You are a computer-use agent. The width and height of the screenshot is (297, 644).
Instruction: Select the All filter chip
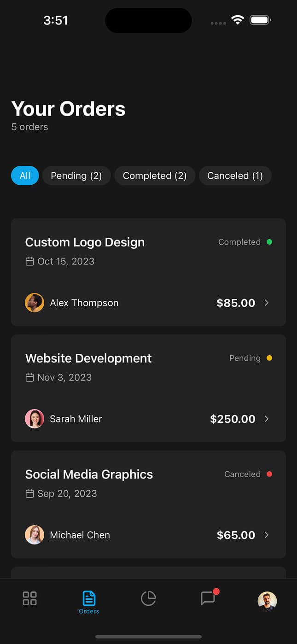coord(25,176)
